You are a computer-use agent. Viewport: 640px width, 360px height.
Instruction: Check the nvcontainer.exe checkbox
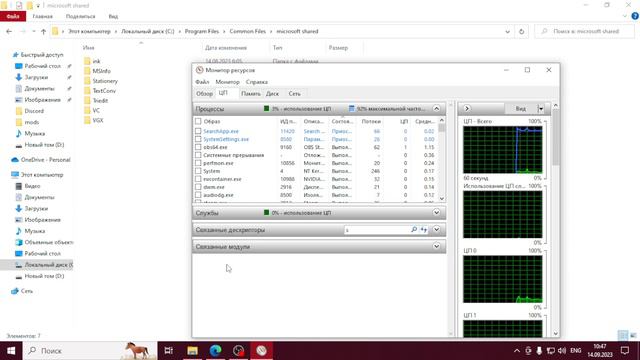point(198,179)
